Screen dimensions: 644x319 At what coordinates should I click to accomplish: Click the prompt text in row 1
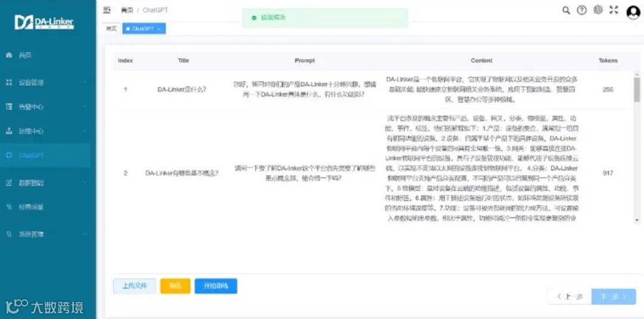(304, 89)
